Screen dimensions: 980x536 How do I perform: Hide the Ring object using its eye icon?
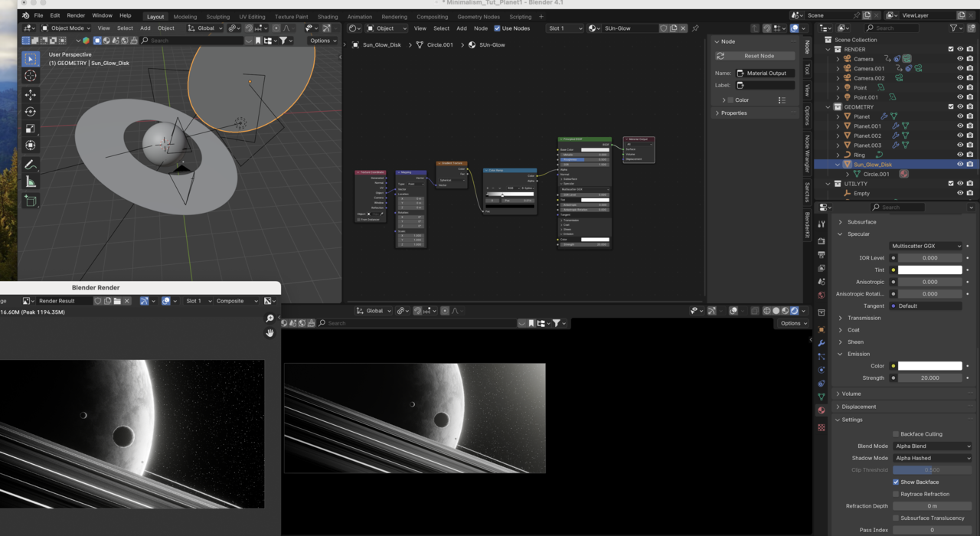[x=960, y=155]
